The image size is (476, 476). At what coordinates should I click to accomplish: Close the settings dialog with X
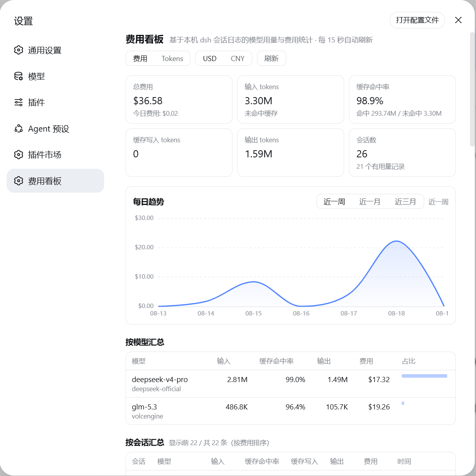[x=458, y=20]
